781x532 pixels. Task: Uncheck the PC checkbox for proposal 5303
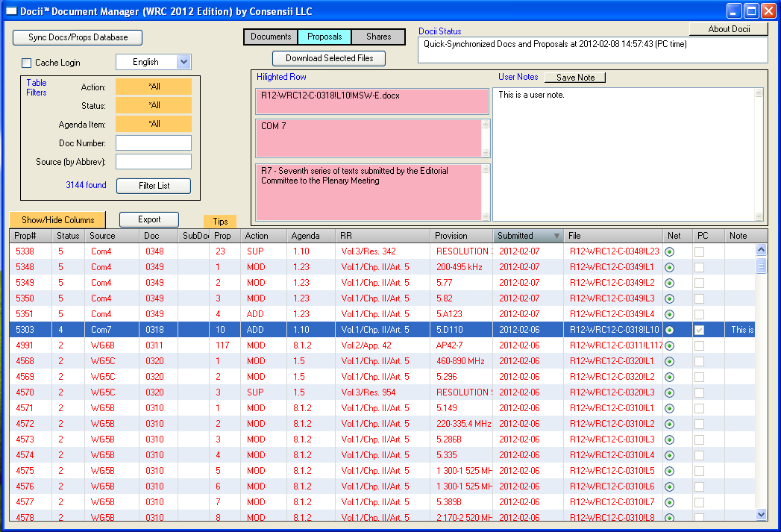[699, 330]
